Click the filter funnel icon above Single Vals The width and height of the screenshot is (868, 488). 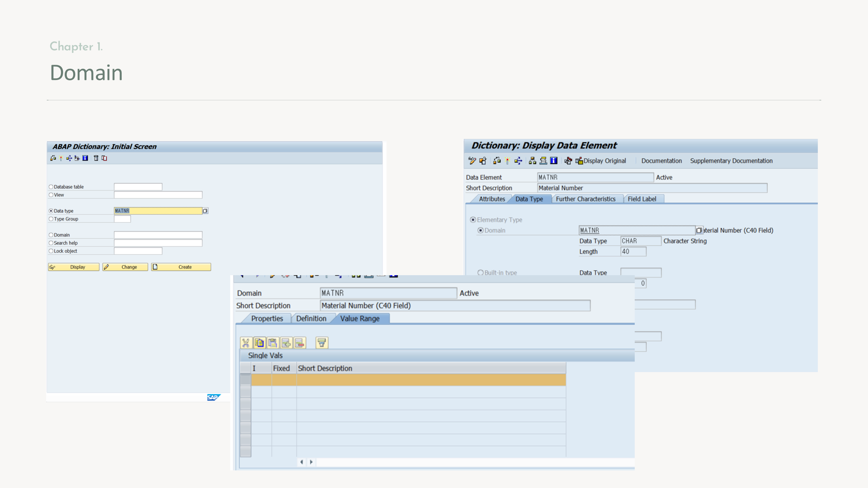point(321,343)
